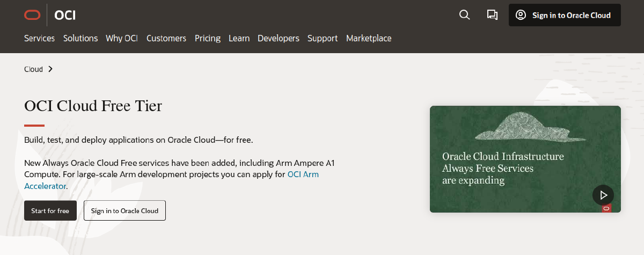
Task: Select Why OCI in navigation
Action: 122,38
